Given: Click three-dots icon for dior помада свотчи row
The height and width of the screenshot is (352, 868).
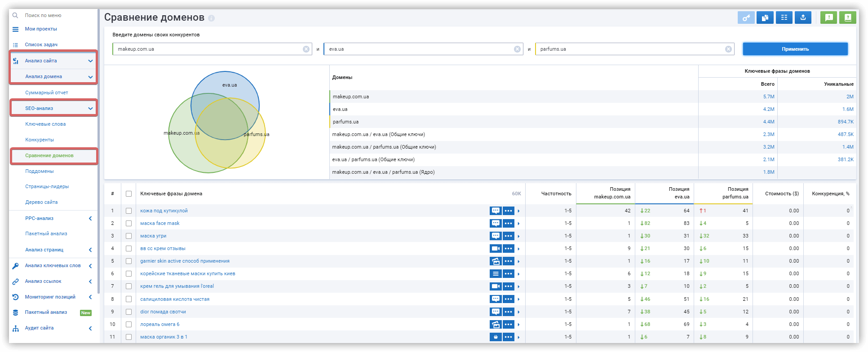Looking at the screenshot, I should [509, 312].
